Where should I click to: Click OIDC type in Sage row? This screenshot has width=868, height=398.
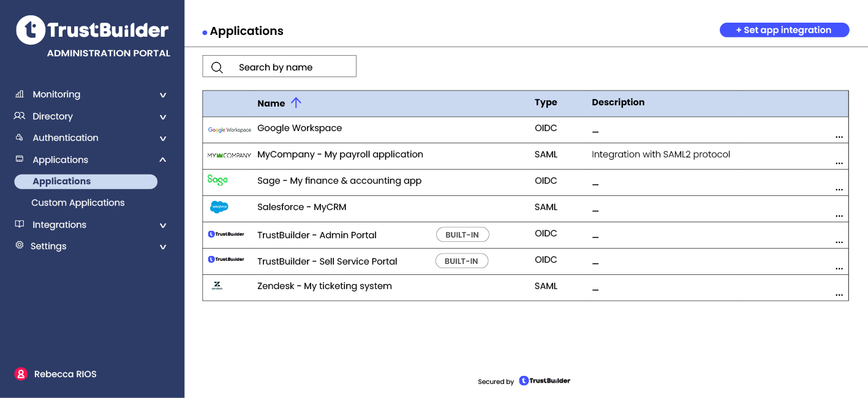[546, 181]
